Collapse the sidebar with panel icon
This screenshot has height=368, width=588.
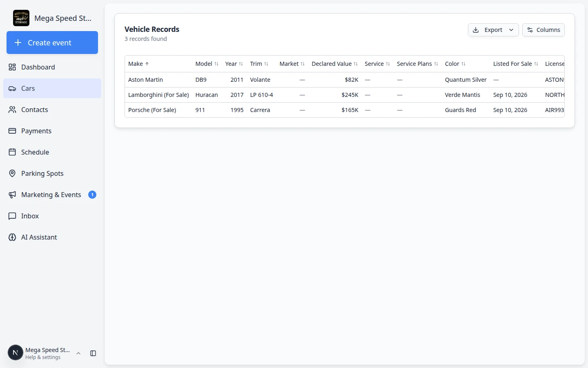tap(93, 353)
